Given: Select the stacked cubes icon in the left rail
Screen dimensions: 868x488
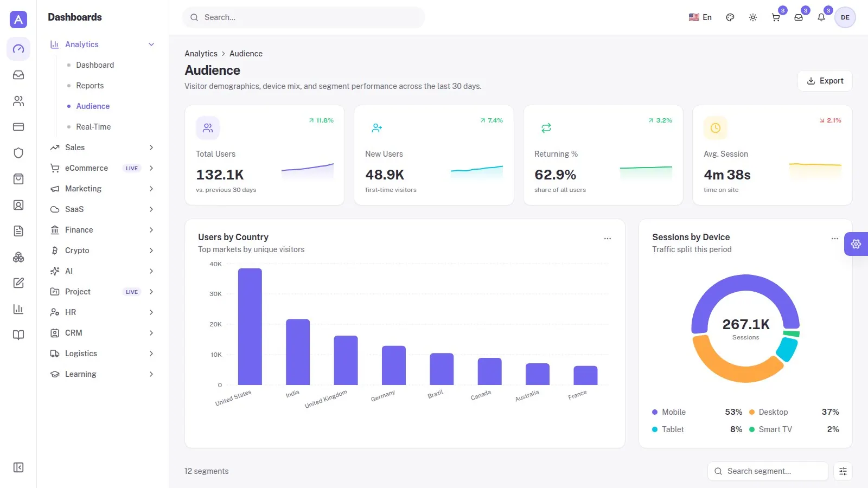Looking at the screenshot, I should [18, 257].
